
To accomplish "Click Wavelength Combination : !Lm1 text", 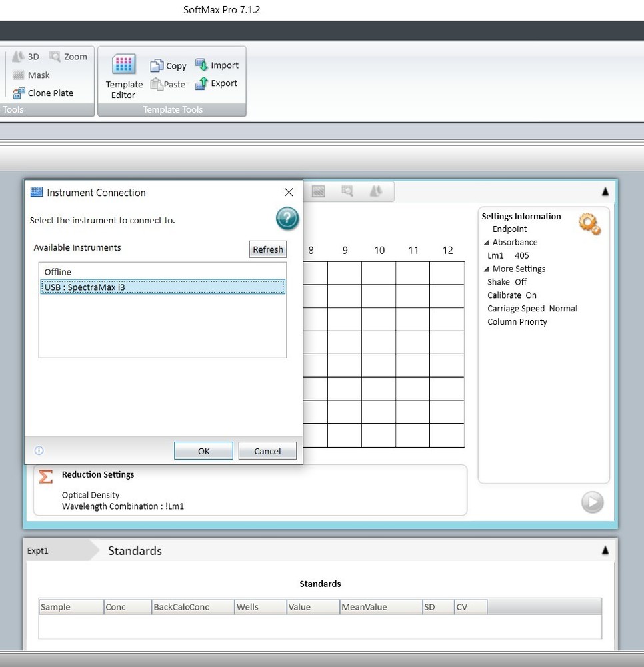I will [x=123, y=506].
